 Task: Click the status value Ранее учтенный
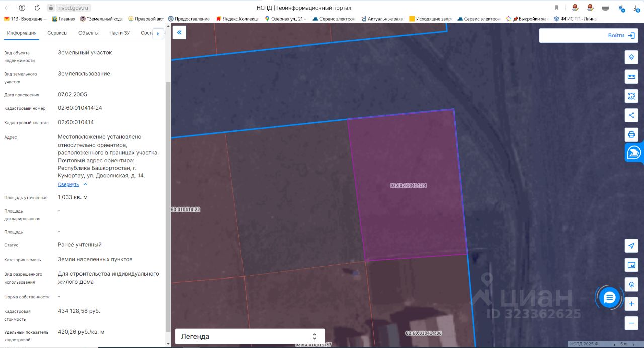point(79,245)
